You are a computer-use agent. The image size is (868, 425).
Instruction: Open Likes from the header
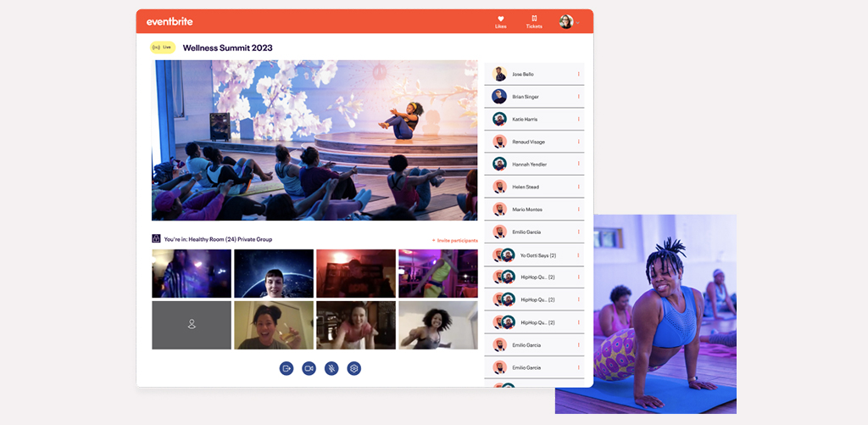[x=500, y=21]
